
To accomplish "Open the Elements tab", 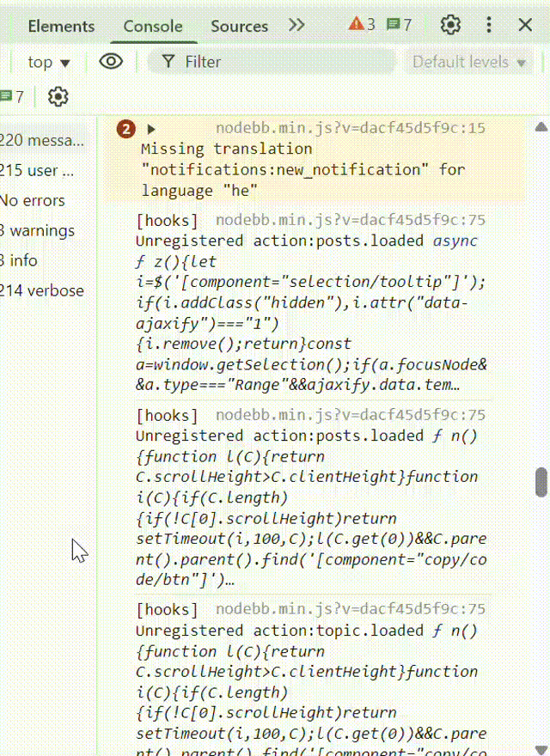I will pos(61,26).
